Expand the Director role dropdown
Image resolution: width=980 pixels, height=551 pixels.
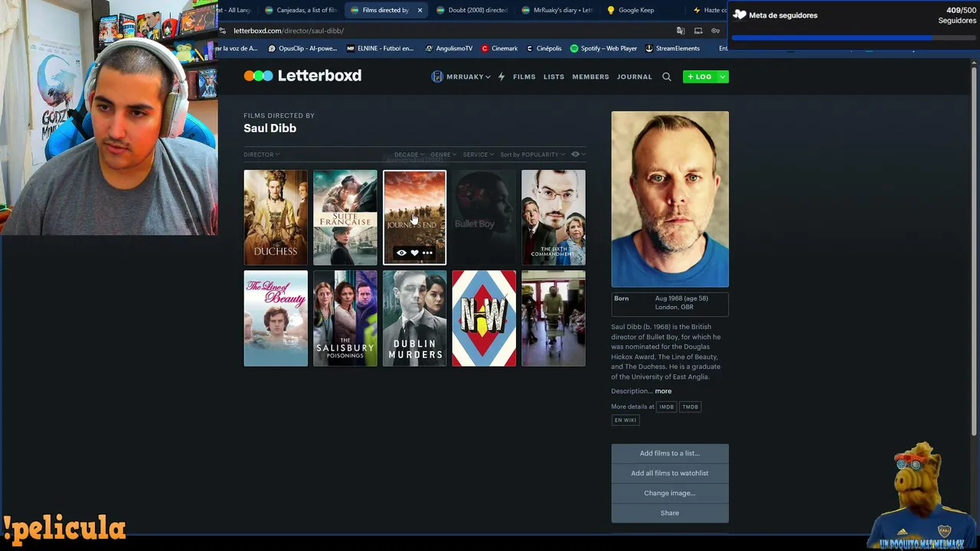(x=261, y=155)
